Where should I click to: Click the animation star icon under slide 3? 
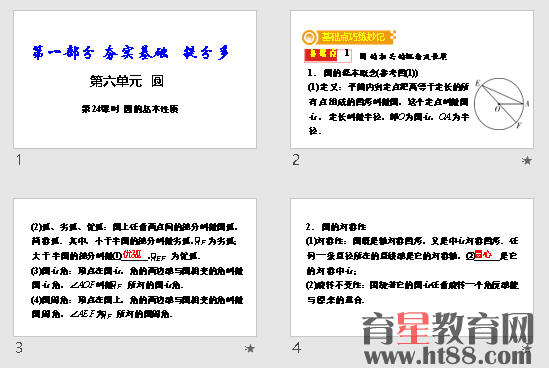click(250, 348)
